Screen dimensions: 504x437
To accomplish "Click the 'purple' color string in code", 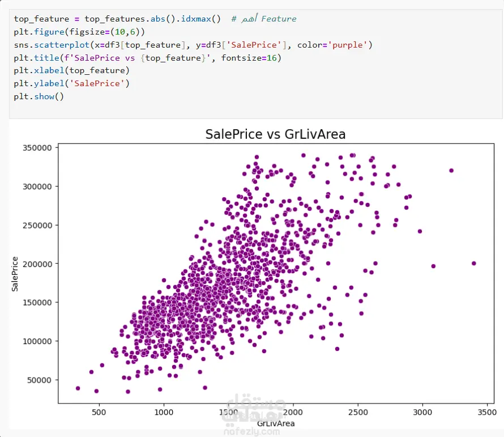I will click(x=347, y=45).
